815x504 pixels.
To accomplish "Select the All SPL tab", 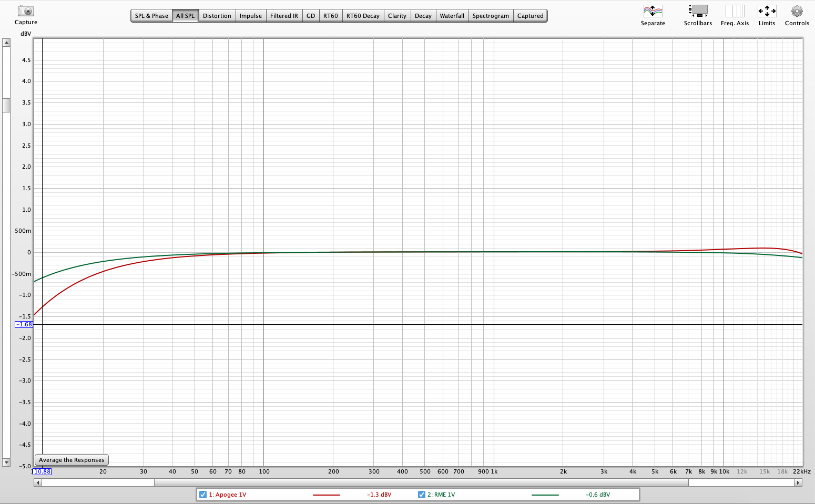I will coord(185,16).
